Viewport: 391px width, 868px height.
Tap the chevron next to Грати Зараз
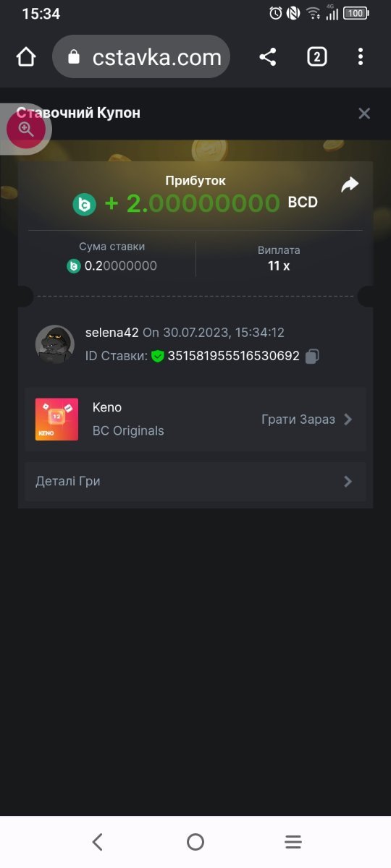(348, 420)
